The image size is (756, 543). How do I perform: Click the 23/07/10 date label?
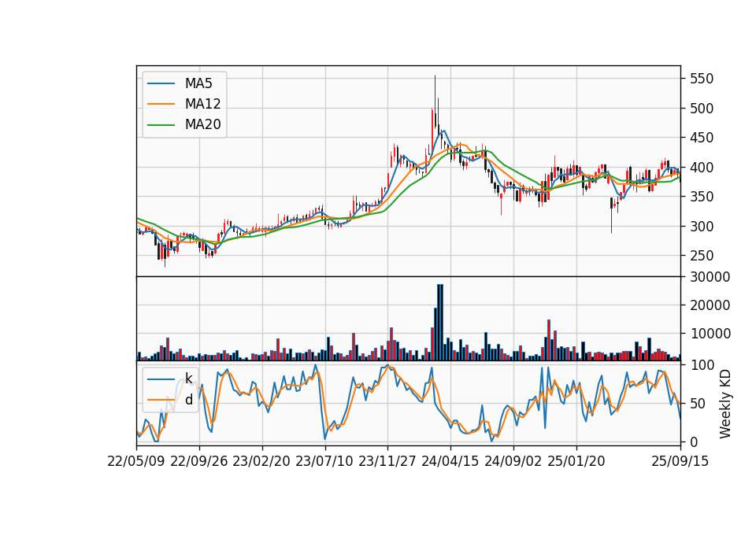tap(324, 461)
